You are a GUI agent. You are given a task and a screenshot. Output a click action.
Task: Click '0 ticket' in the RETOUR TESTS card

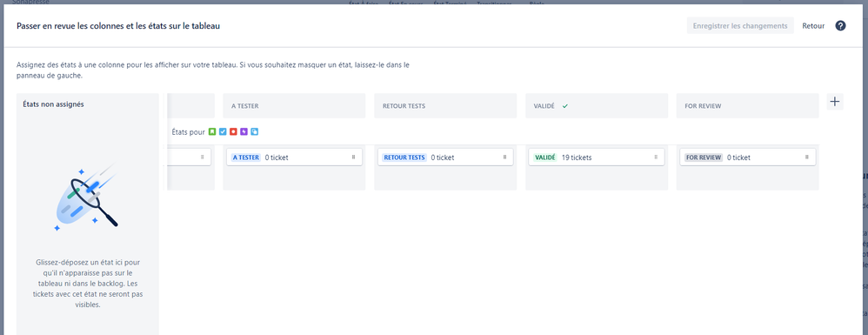(x=443, y=157)
